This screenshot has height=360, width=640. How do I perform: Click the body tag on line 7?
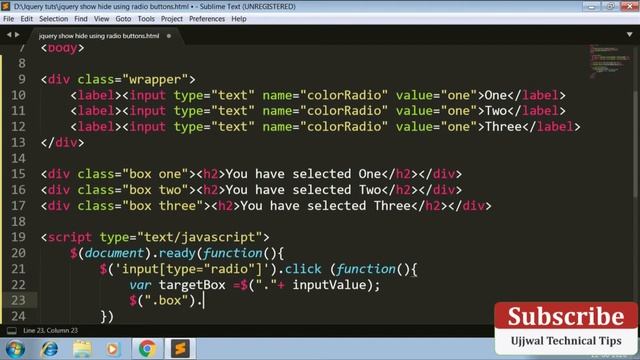coord(62,48)
